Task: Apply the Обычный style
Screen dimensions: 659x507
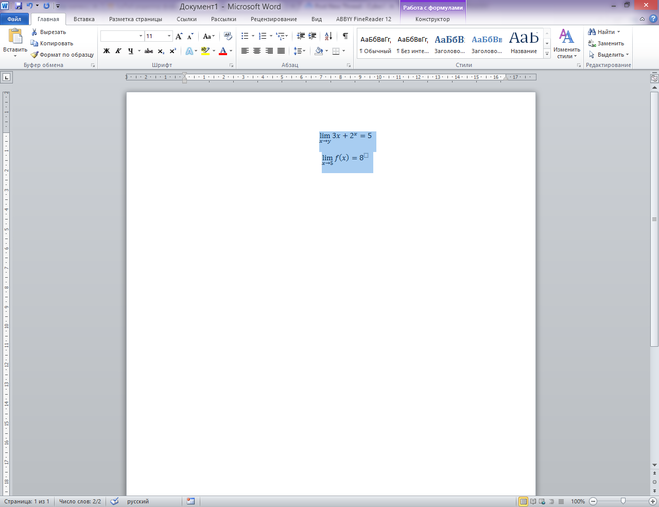Action: coord(375,44)
